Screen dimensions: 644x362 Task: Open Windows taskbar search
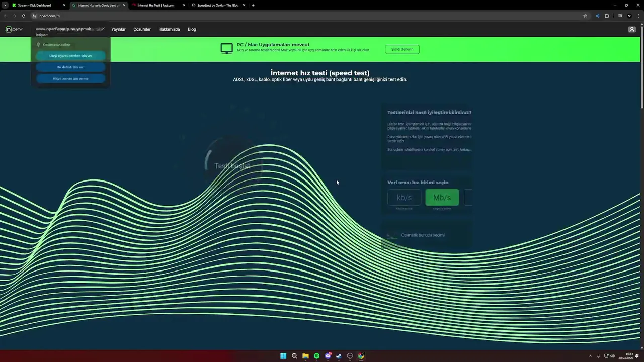pos(294,356)
